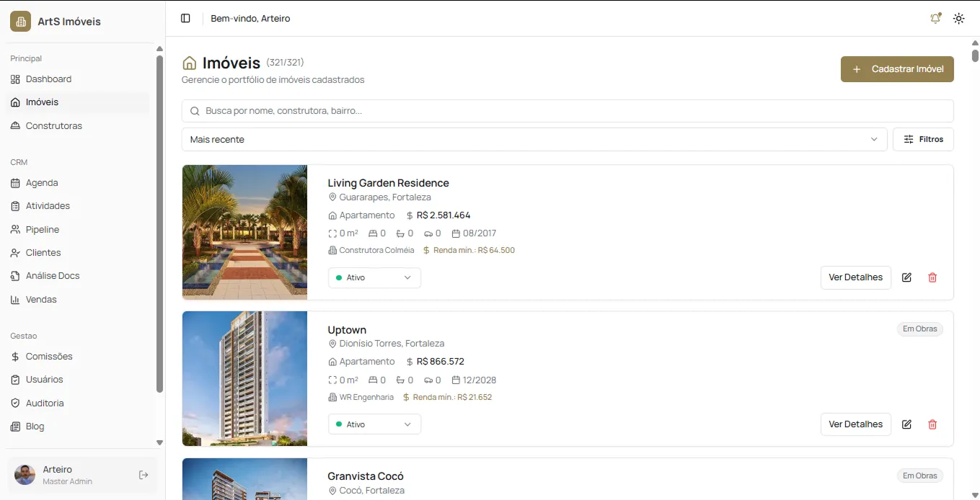Click Em Obras badge on Uptown
This screenshot has height=500, width=980.
click(919, 329)
